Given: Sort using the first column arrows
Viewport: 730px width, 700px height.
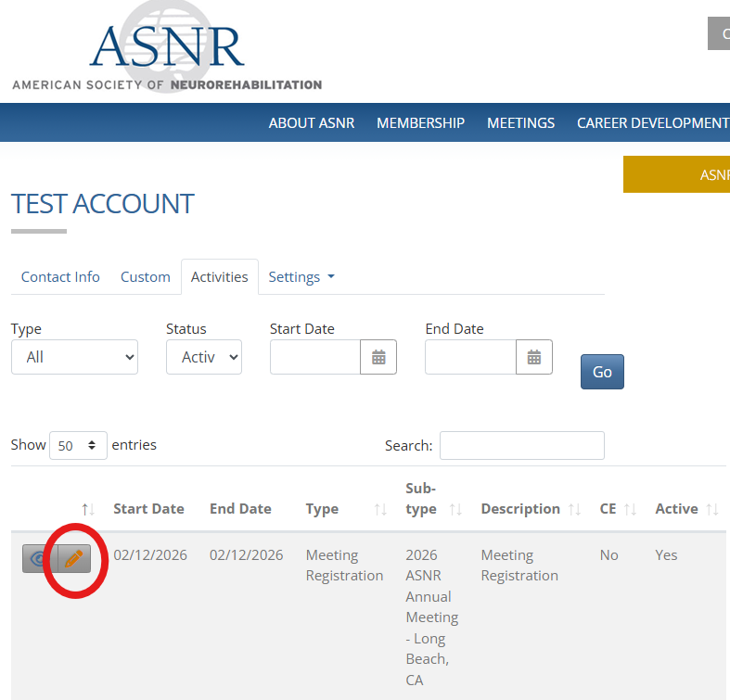Looking at the screenshot, I should [x=88, y=509].
